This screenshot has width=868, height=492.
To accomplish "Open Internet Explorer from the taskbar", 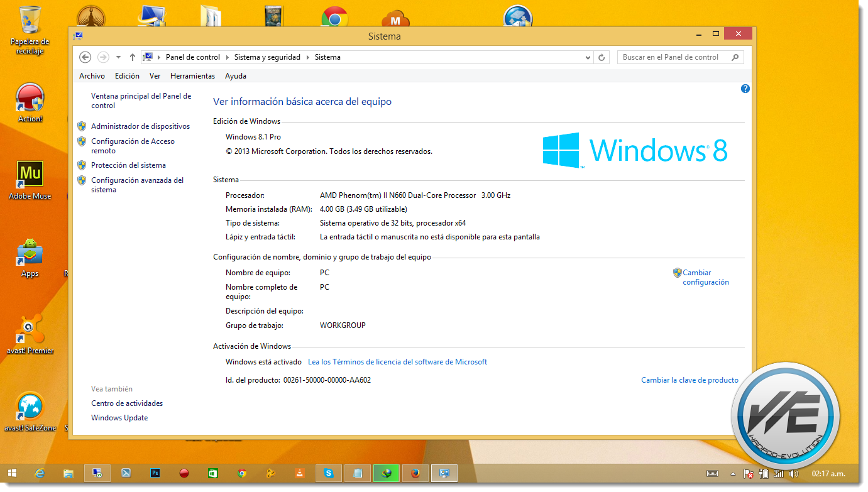I will coord(40,473).
